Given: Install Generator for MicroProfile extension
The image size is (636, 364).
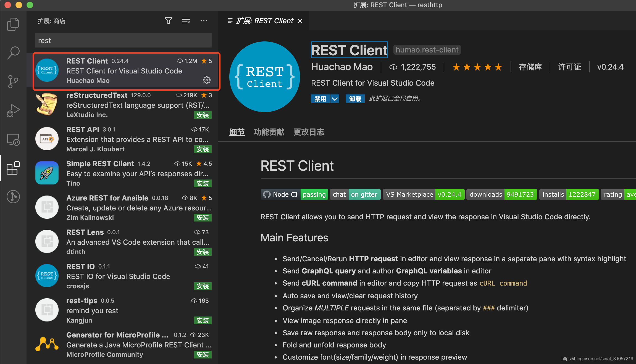Looking at the screenshot, I should pyautogui.click(x=203, y=355).
